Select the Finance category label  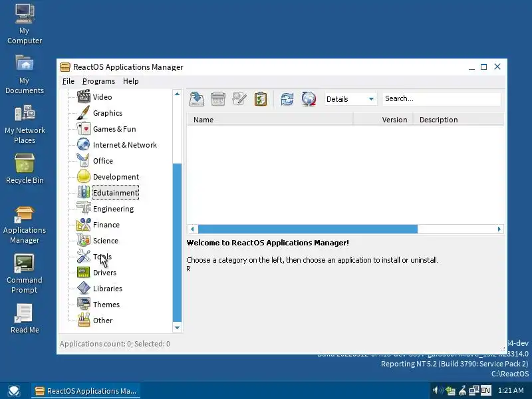(x=106, y=225)
